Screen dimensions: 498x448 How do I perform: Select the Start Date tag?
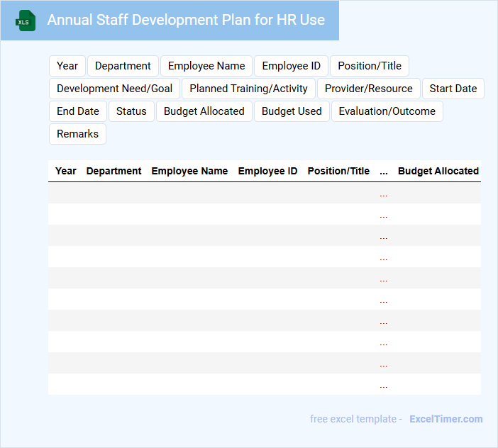pyautogui.click(x=453, y=89)
